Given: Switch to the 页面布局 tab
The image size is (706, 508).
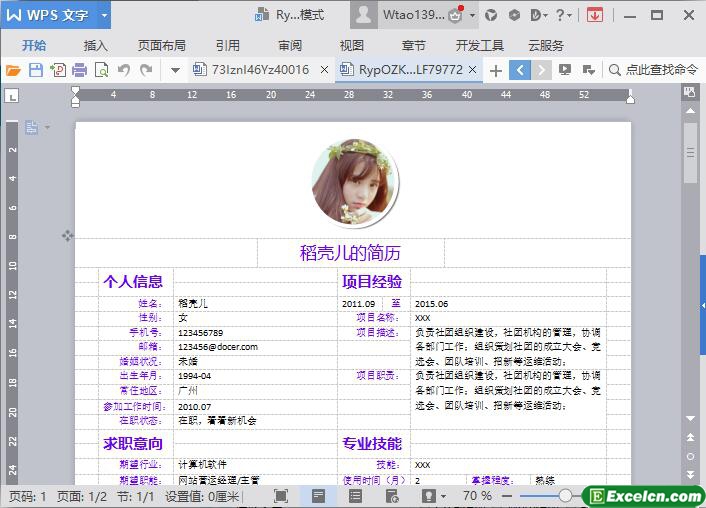Looking at the screenshot, I should click(x=161, y=45).
